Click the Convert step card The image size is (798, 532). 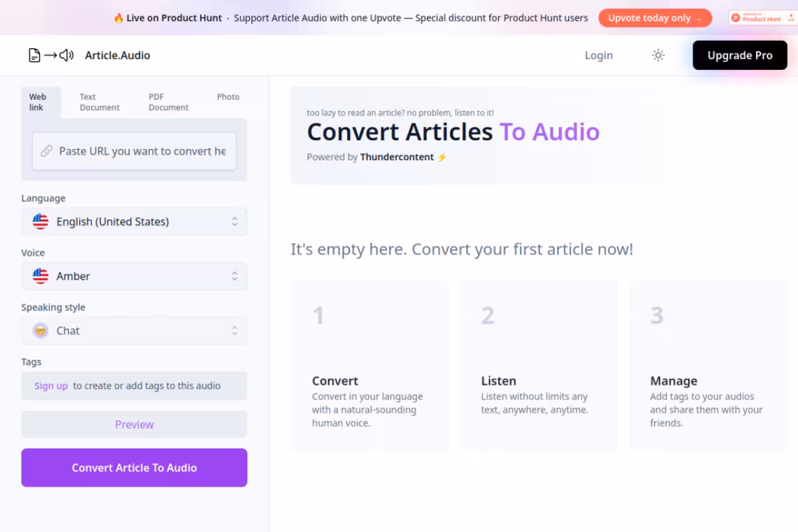pyautogui.click(x=370, y=366)
